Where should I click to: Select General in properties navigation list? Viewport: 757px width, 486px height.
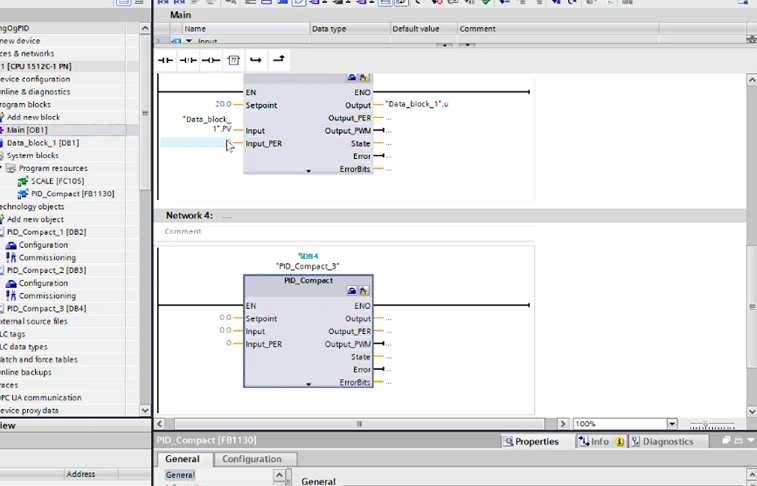click(x=180, y=475)
